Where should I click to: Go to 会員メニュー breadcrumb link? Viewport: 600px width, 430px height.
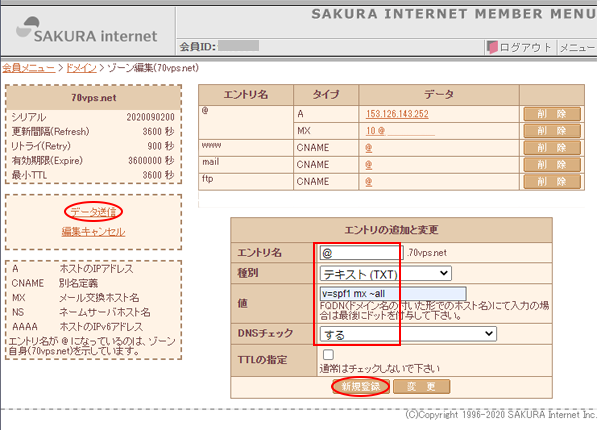[29, 68]
